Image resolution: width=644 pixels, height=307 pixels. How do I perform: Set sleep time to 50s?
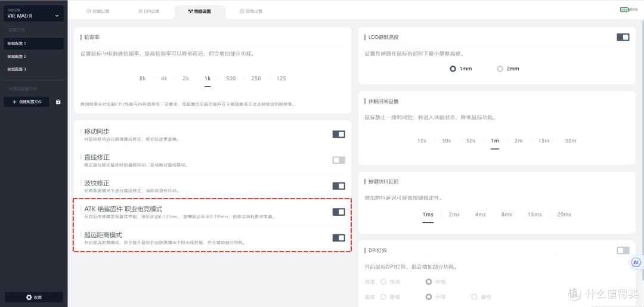pyautogui.click(x=470, y=141)
